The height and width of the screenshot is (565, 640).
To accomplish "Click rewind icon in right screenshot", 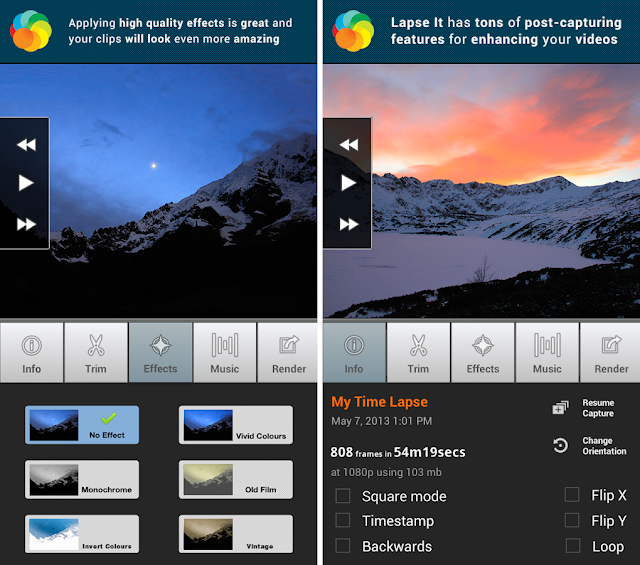I will (349, 145).
